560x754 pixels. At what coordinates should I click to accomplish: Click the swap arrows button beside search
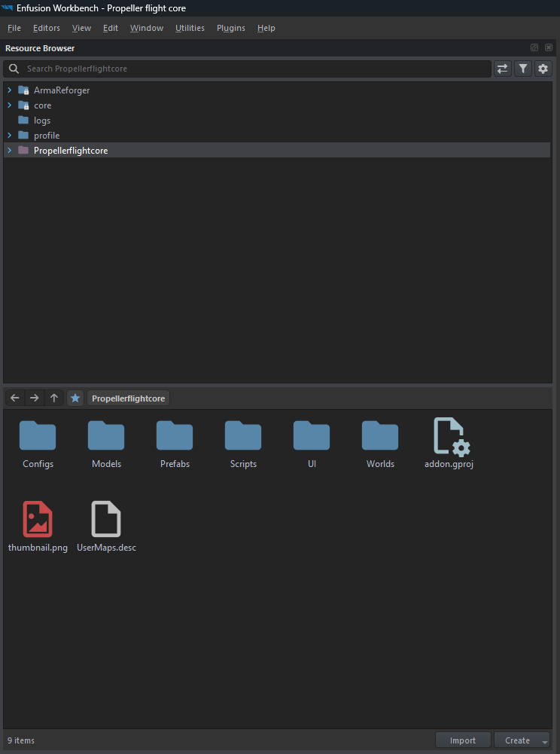[x=502, y=69]
